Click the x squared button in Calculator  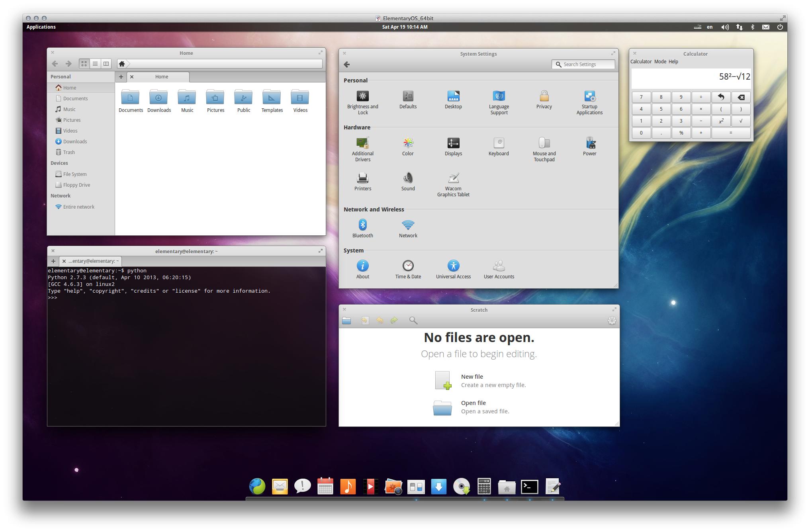pyautogui.click(x=721, y=121)
